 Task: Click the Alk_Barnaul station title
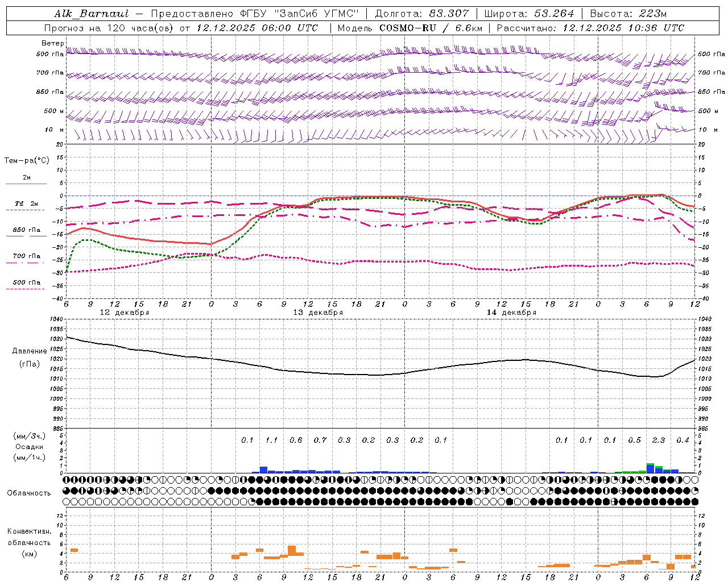click(x=92, y=14)
